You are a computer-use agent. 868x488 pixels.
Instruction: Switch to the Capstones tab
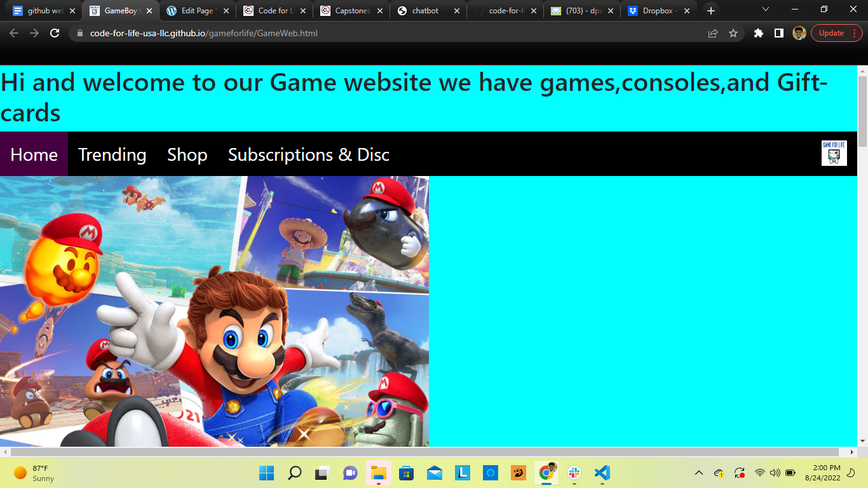(x=351, y=11)
